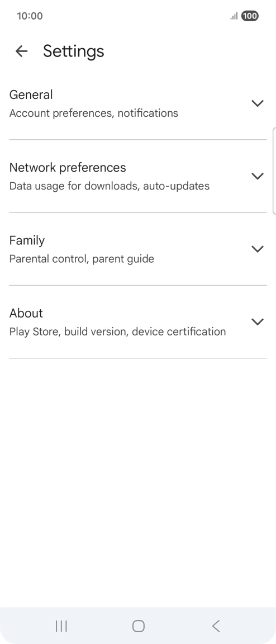
Task: Expand the About section chevron
Action: tap(258, 321)
